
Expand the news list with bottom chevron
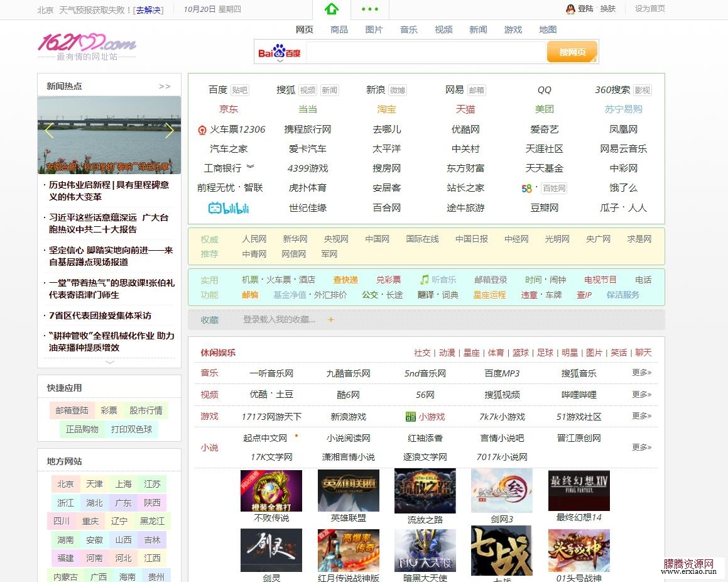[109, 361]
